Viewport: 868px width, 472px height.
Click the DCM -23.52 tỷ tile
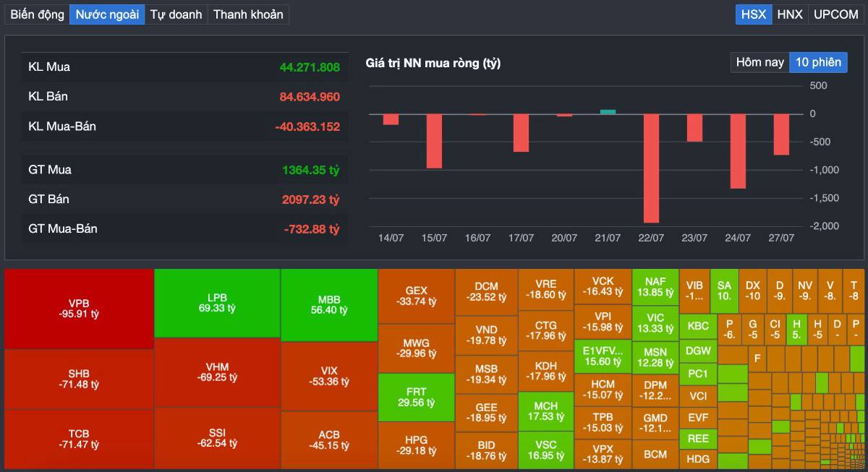point(486,291)
